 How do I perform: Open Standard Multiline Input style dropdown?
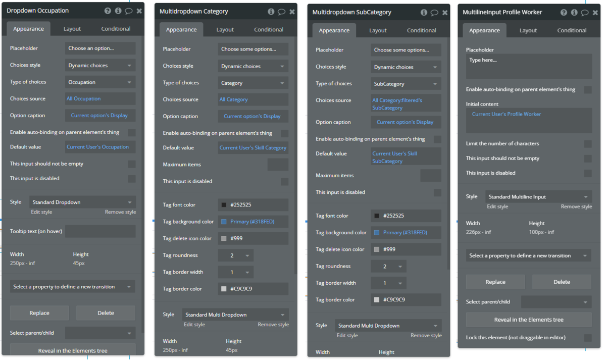tap(539, 197)
